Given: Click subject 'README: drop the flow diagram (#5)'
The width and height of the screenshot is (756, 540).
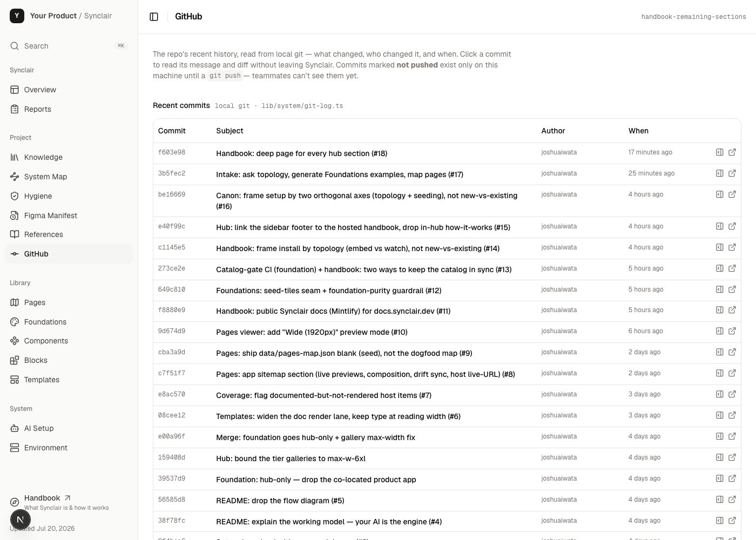Looking at the screenshot, I should (280, 501).
